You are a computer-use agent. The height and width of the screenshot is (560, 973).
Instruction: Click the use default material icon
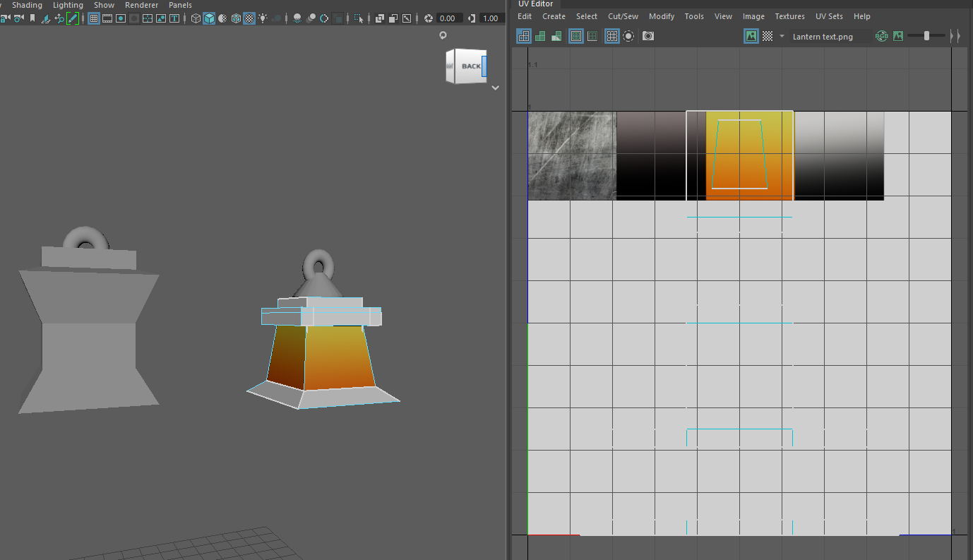coord(222,18)
